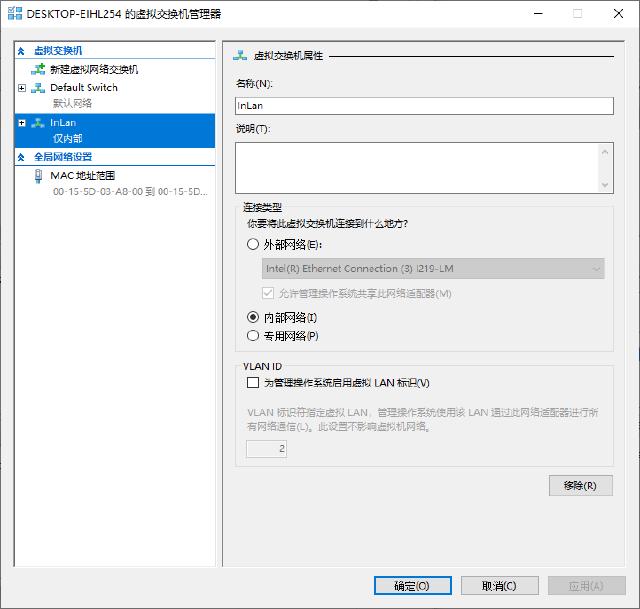Click the 仅内部 subtitle under InLan

coord(67,138)
